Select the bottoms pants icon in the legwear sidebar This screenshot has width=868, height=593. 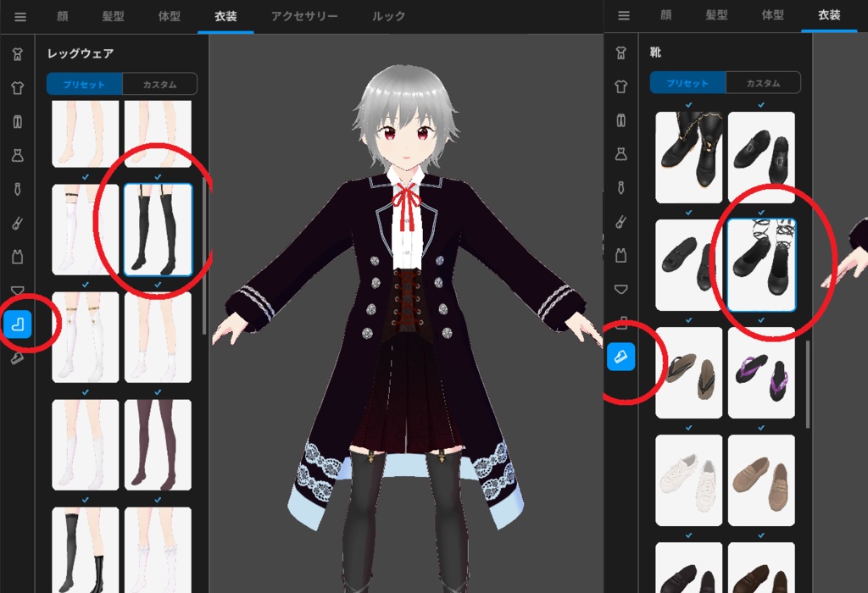(x=17, y=122)
